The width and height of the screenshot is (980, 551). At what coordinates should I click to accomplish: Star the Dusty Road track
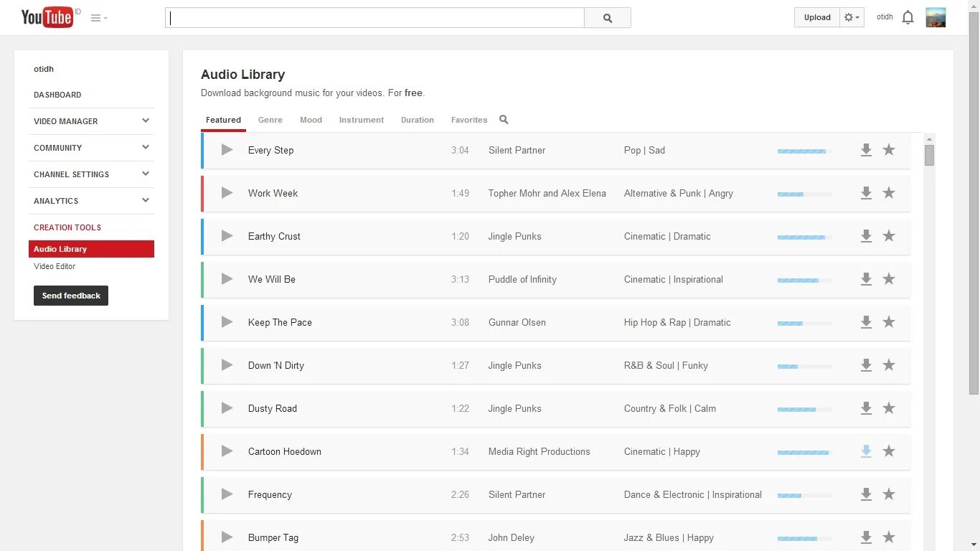click(889, 408)
